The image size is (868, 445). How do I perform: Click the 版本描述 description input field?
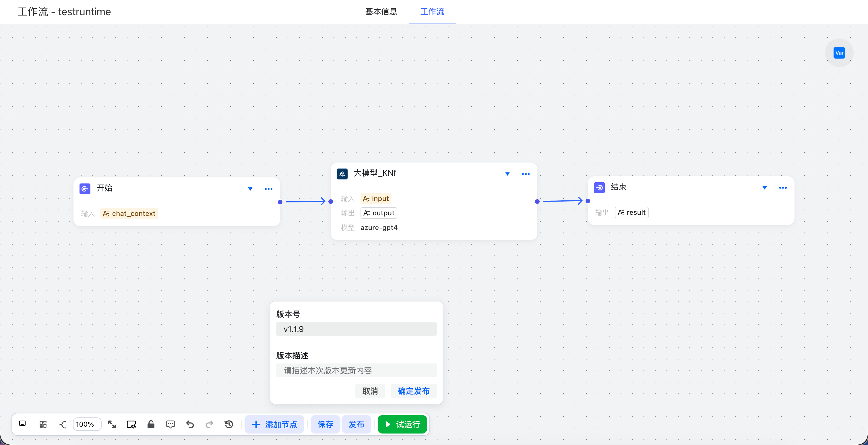356,370
